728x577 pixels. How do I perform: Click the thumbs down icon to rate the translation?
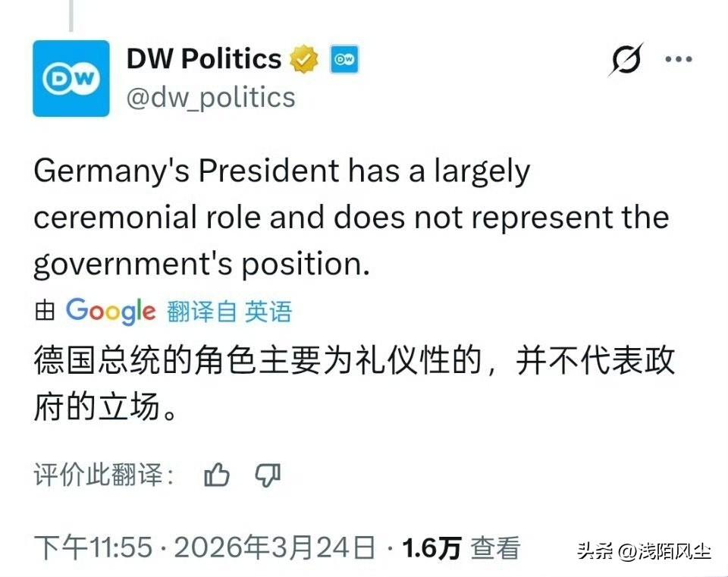[268, 475]
